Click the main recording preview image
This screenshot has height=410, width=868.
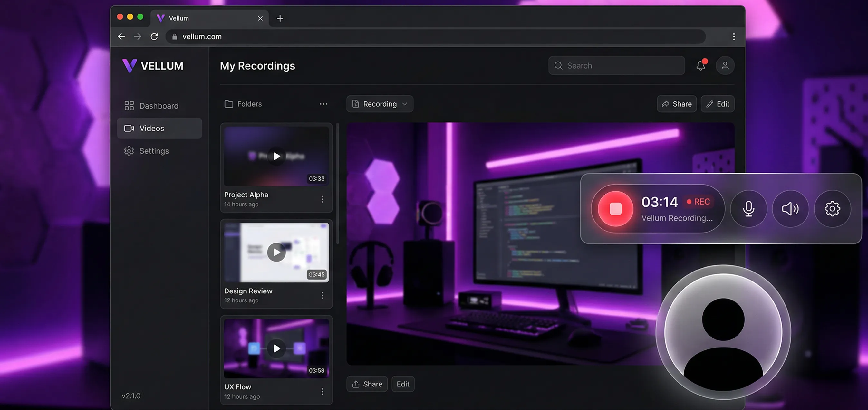point(540,243)
